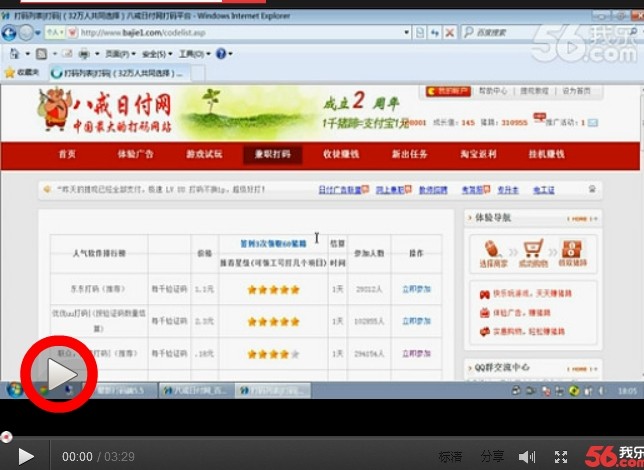Viewport: 644px width, 470px height.
Task: Click 淘宝返利 in the red navigation bar
Action: point(478,154)
